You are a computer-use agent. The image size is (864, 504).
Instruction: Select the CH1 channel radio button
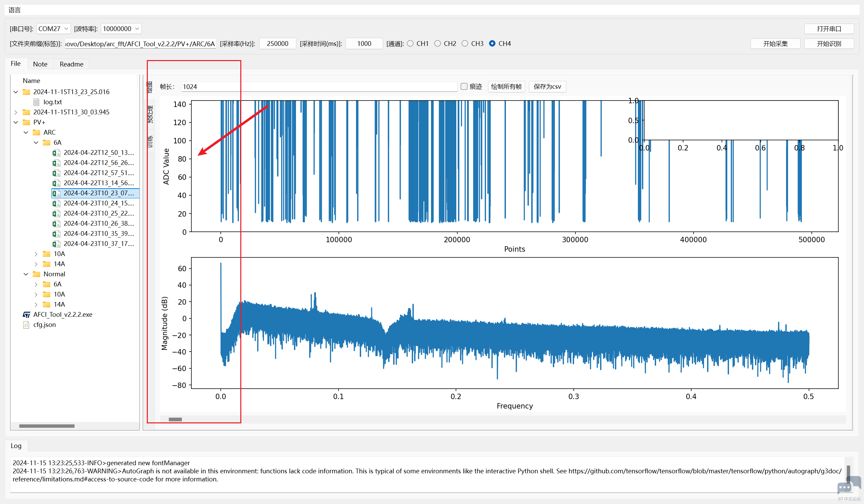click(x=410, y=44)
